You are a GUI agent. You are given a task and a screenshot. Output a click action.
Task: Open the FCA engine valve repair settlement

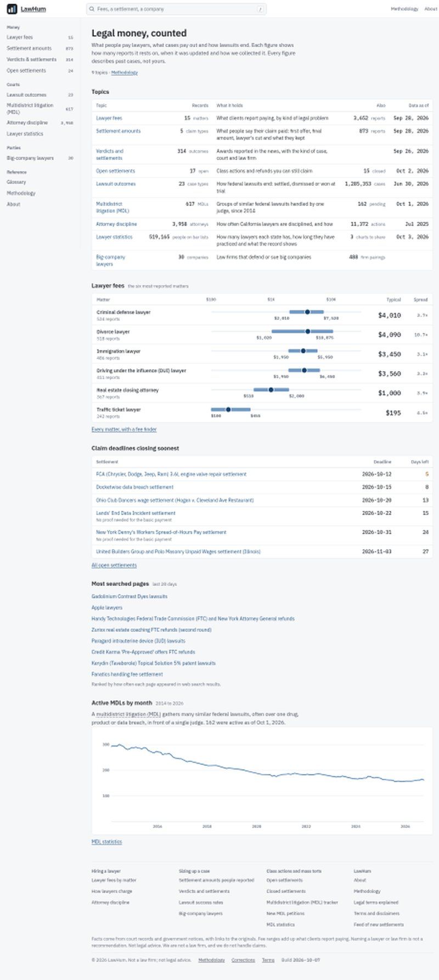click(x=171, y=474)
